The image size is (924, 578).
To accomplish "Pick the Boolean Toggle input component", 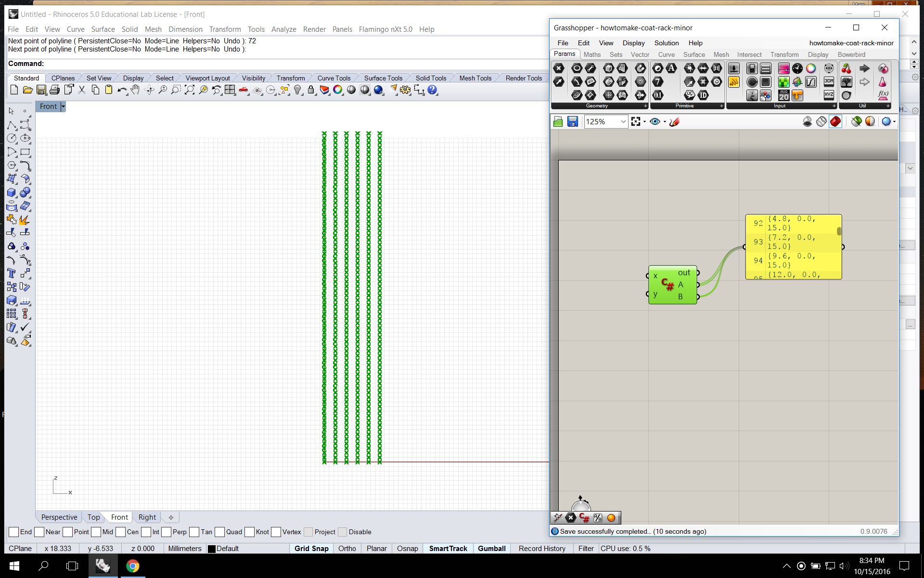I will click(x=752, y=68).
